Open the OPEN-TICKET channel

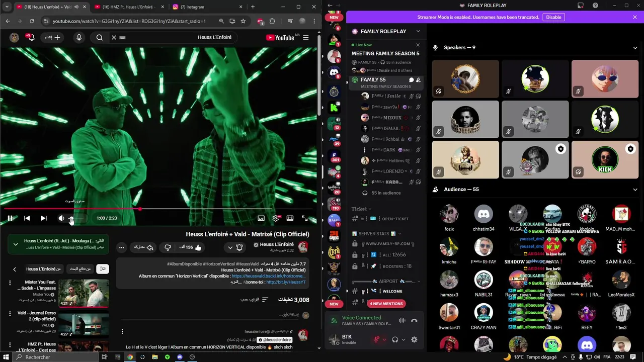(385, 219)
